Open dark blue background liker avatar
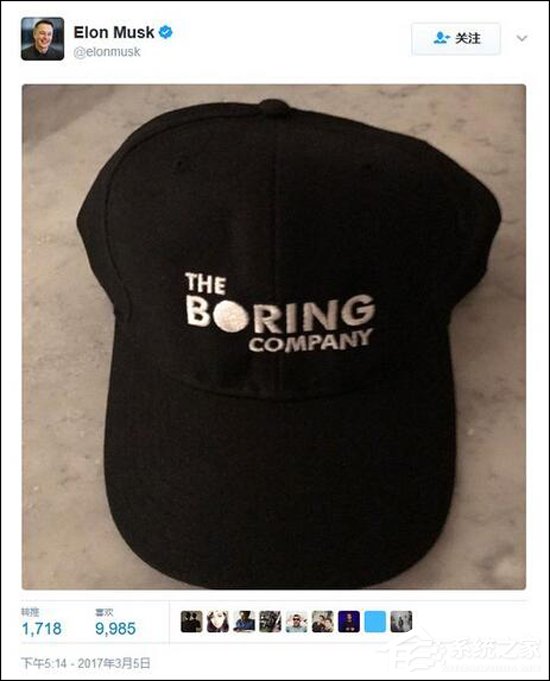 pyautogui.click(x=349, y=621)
